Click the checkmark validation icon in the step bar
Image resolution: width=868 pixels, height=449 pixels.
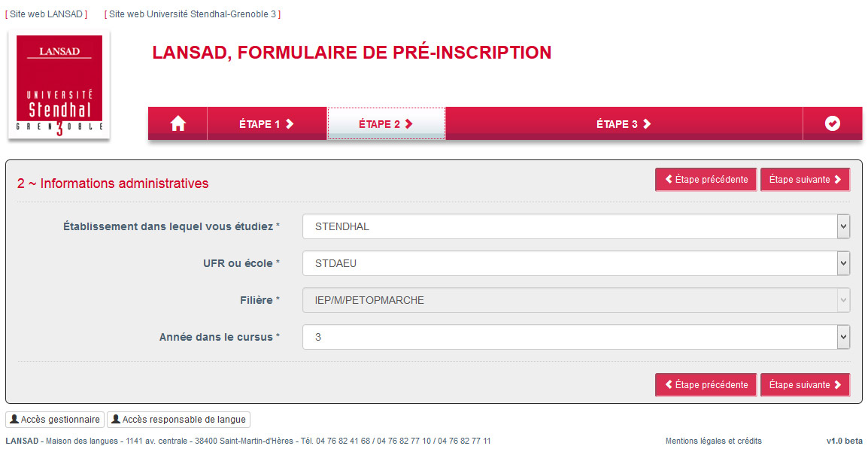pos(832,123)
